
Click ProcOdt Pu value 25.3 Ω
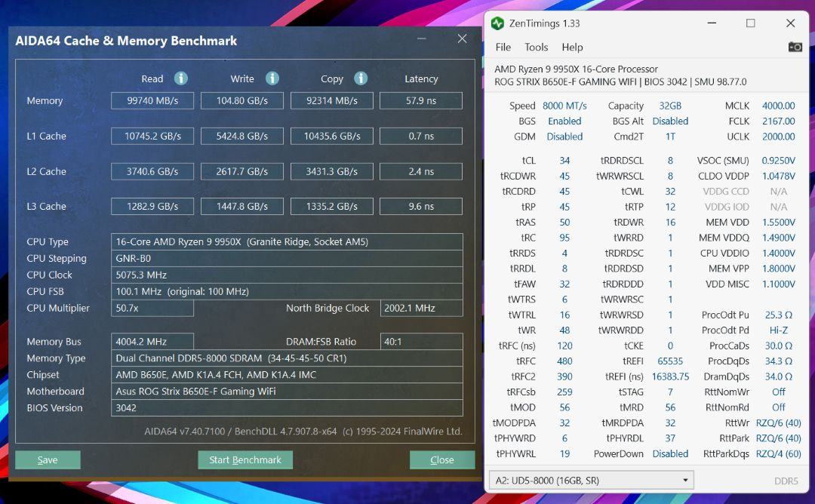(778, 315)
